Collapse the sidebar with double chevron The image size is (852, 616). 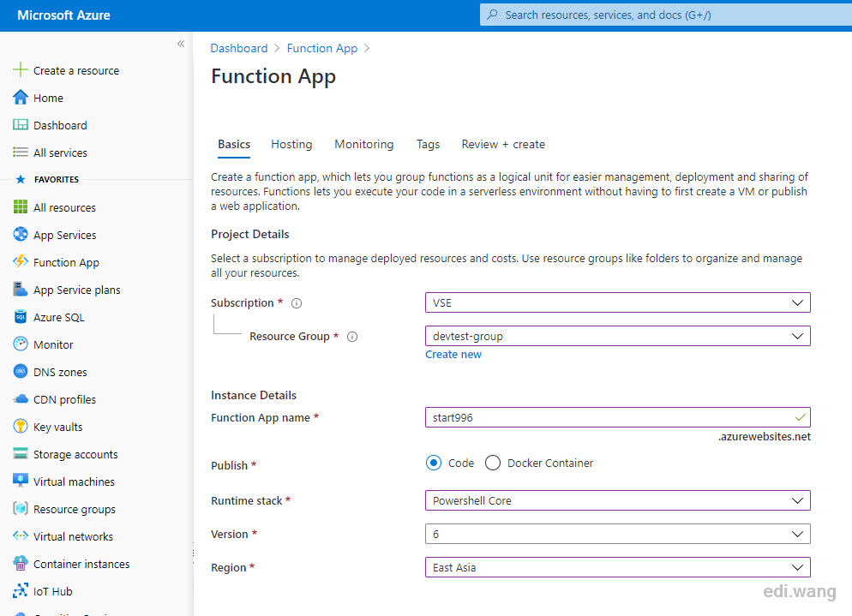(x=181, y=44)
